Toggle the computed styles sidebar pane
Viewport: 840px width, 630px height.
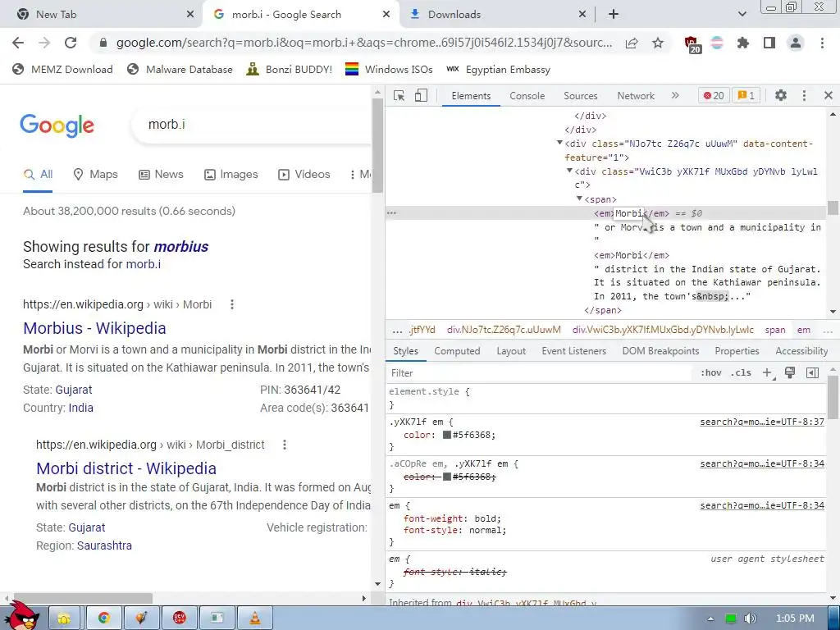[812, 373]
